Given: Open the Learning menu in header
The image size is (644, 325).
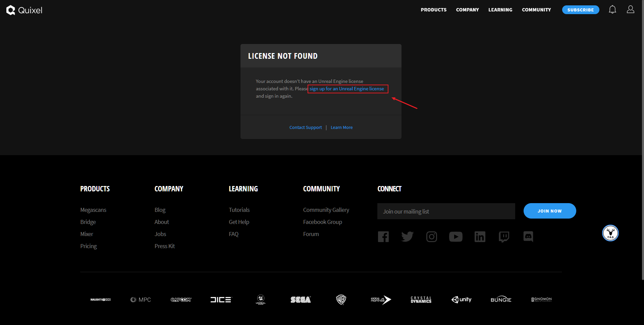Looking at the screenshot, I should [500, 10].
